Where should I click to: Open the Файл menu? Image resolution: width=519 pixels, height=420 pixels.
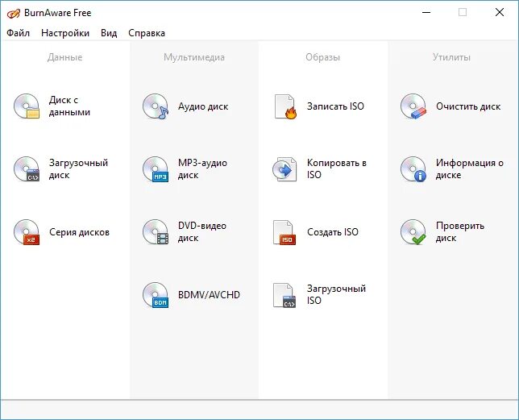(x=19, y=33)
